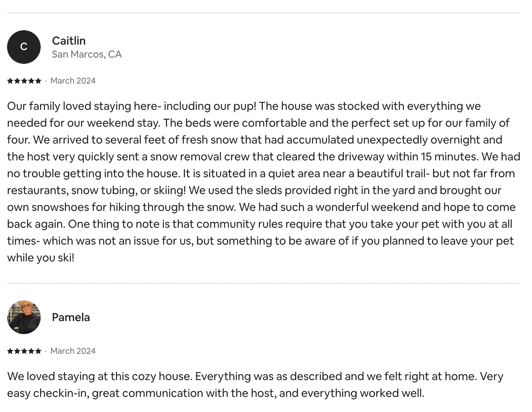Click the reviewer name Pamela
The height and width of the screenshot is (412, 532).
point(71,317)
